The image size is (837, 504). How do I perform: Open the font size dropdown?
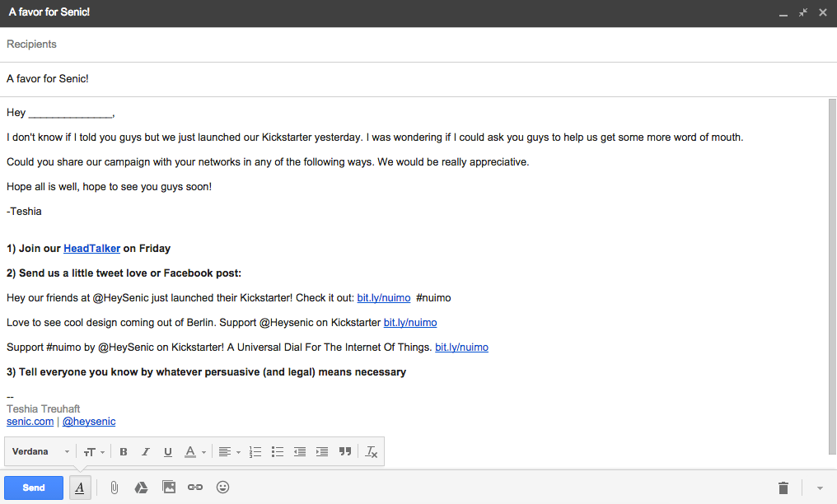point(94,452)
